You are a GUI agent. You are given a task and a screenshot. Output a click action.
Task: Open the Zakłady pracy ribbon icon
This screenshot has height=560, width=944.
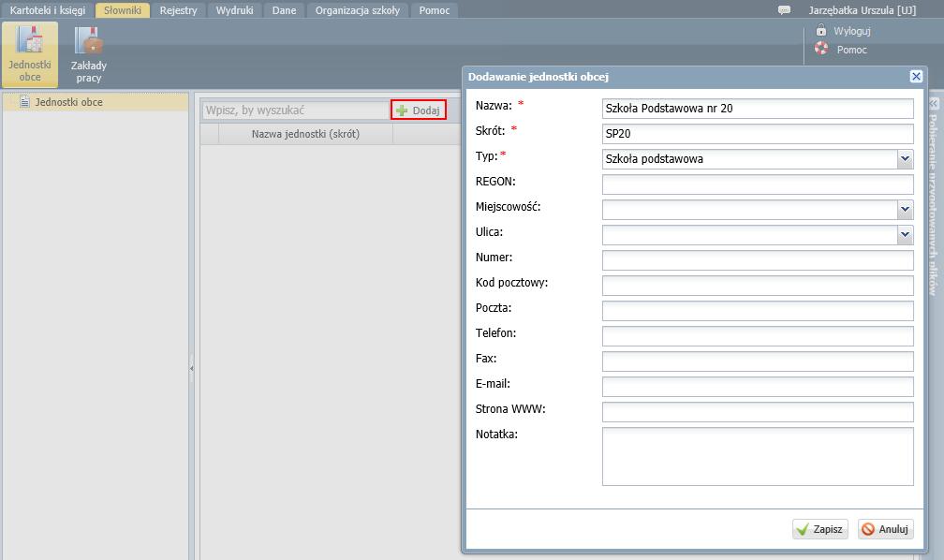88,54
